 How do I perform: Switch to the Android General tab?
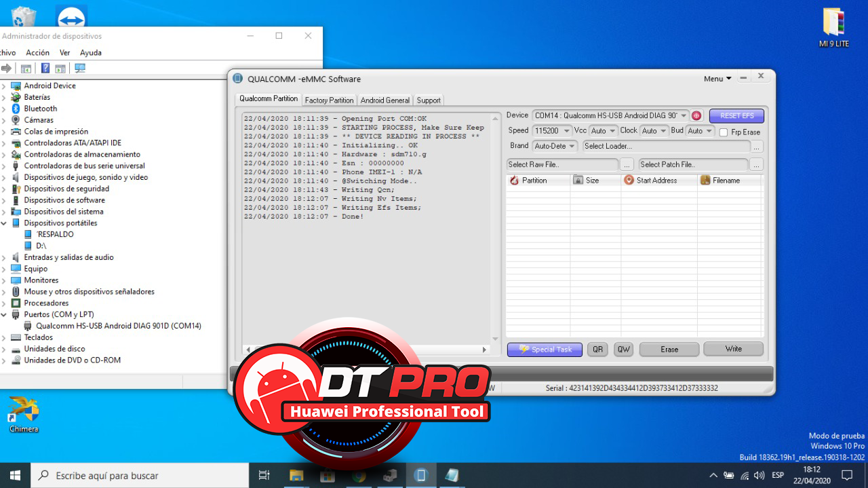pyautogui.click(x=385, y=100)
